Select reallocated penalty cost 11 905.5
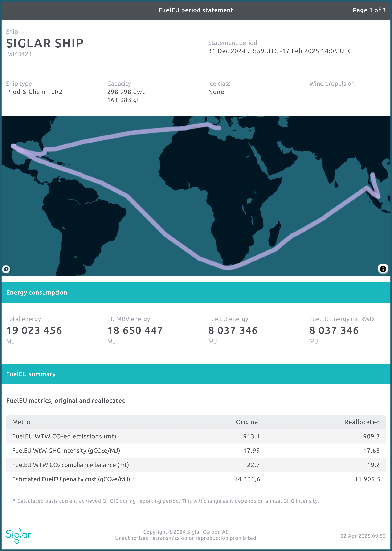 [367, 479]
